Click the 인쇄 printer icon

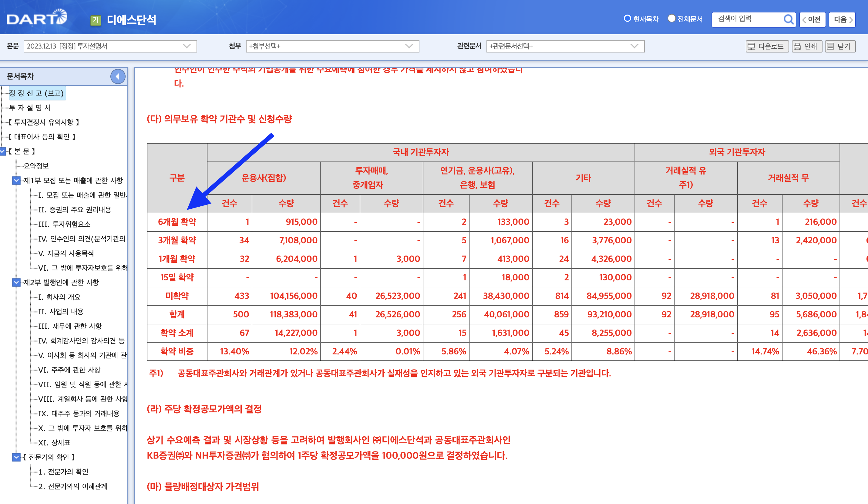(x=797, y=46)
